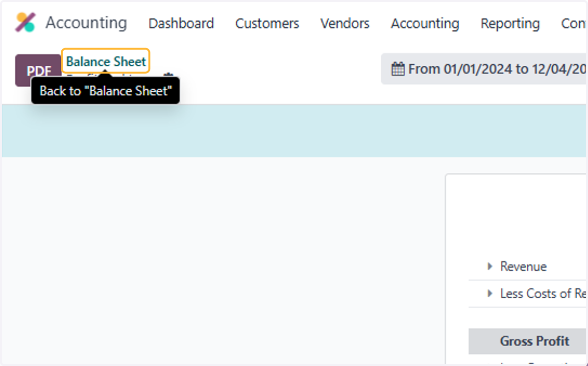The height and width of the screenshot is (366, 588).
Task: Go back via Balance Sheet breadcrumb
Action: click(106, 62)
